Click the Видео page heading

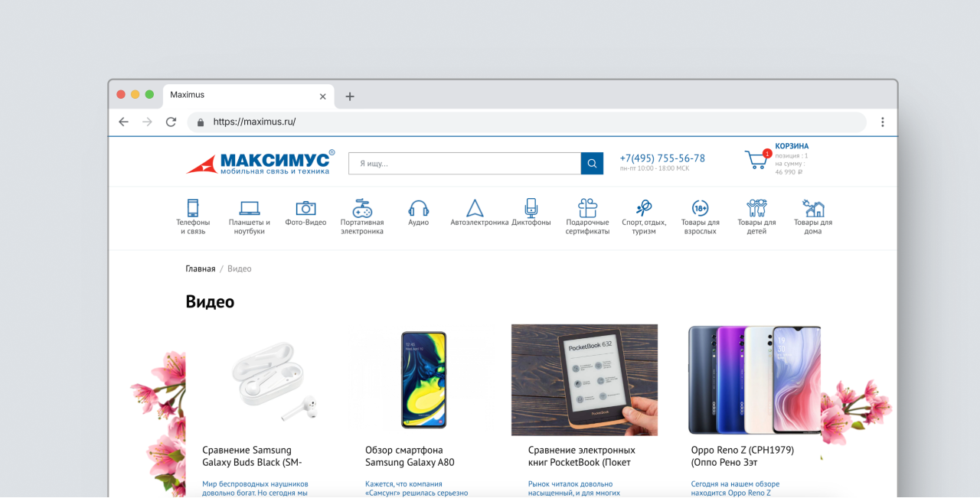210,301
